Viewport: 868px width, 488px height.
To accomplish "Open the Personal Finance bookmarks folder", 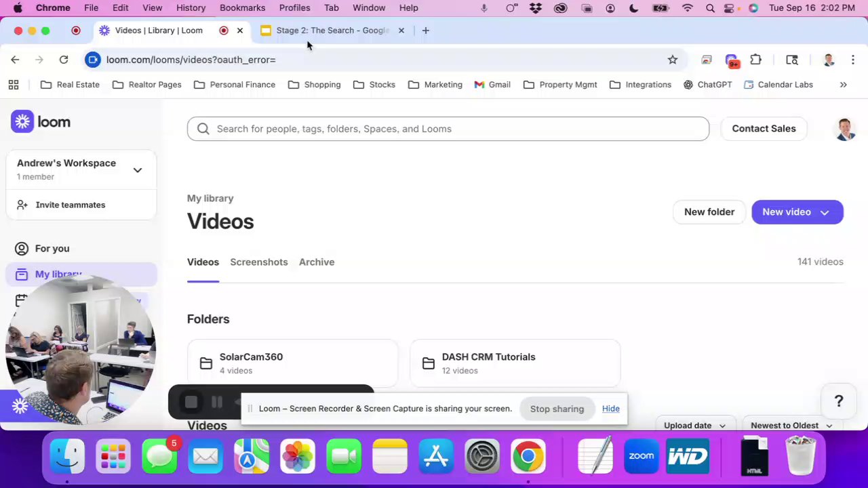I will pos(235,85).
